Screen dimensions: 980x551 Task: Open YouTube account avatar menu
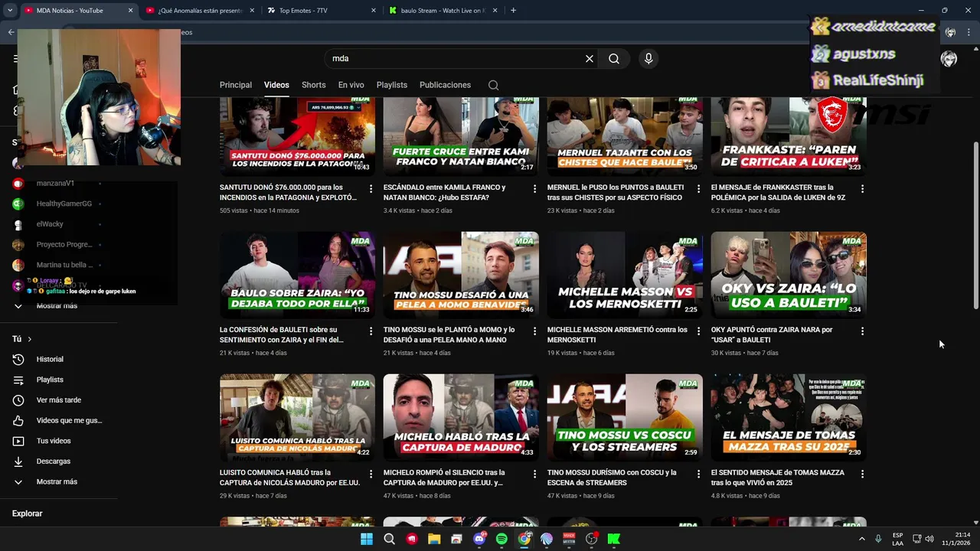pos(949,59)
